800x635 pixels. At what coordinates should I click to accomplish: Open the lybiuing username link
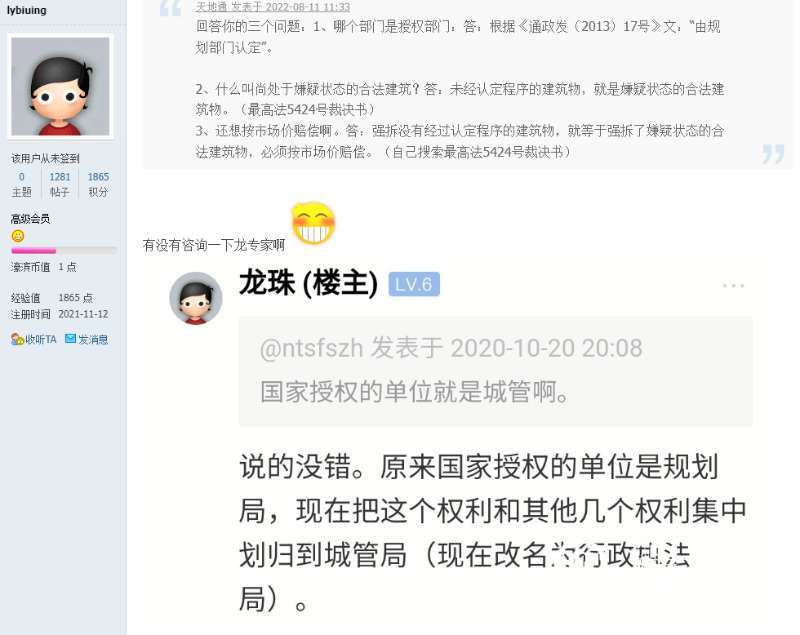coord(27,10)
